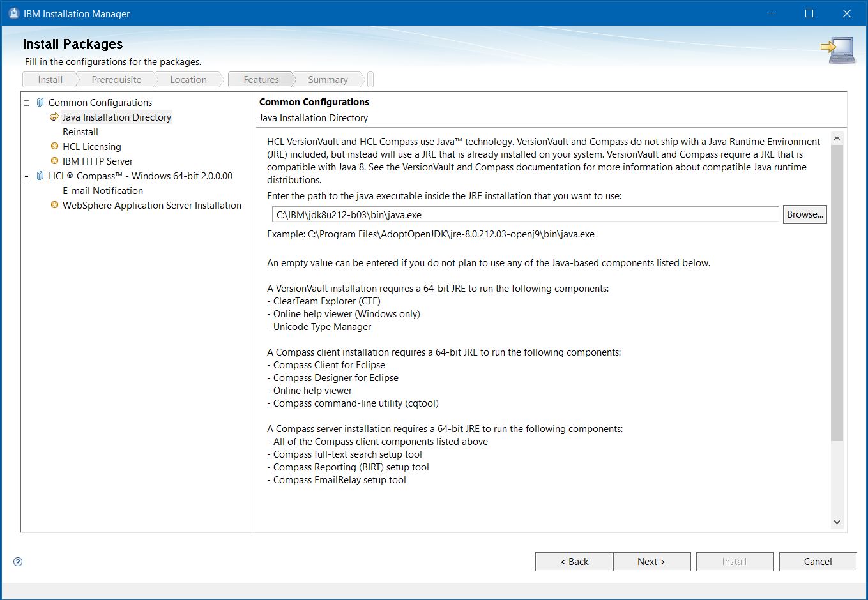Open help via the question mark icon
868x600 pixels.
click(x=18, y=562)
